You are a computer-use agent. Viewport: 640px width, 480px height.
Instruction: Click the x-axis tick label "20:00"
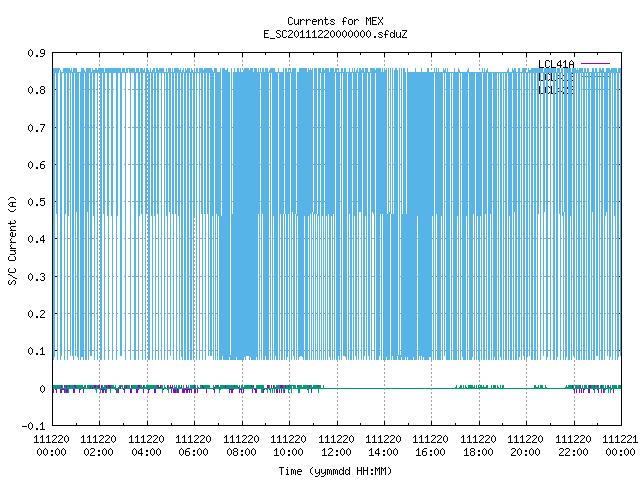point(526,452)
